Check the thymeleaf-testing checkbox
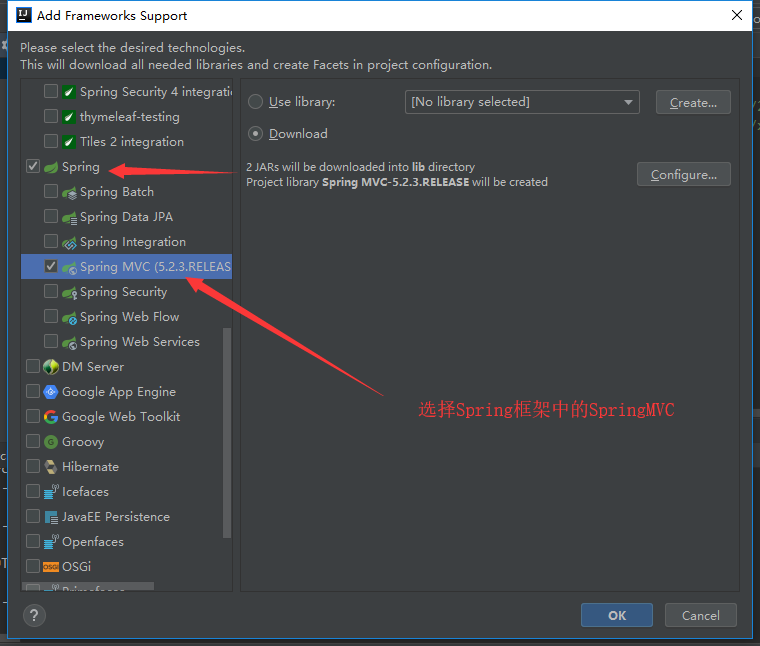 point(51,116)
